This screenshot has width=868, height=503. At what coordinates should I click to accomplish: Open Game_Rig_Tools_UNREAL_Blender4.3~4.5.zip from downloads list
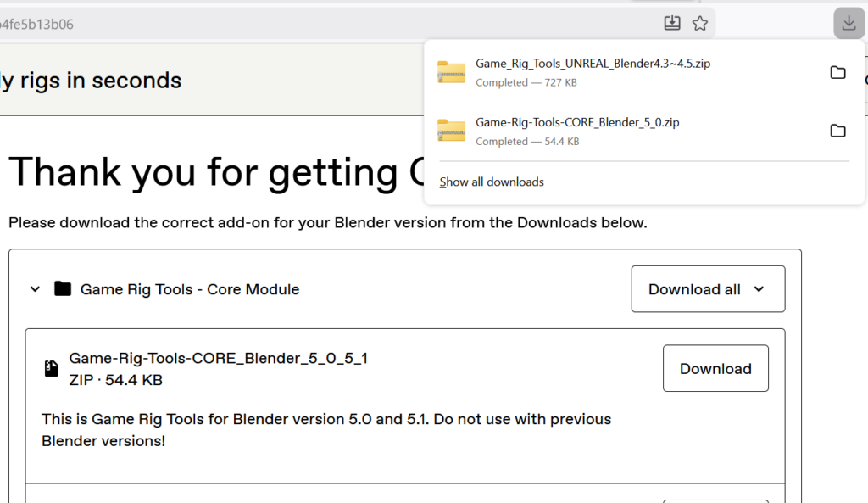(x=593, y=64)
